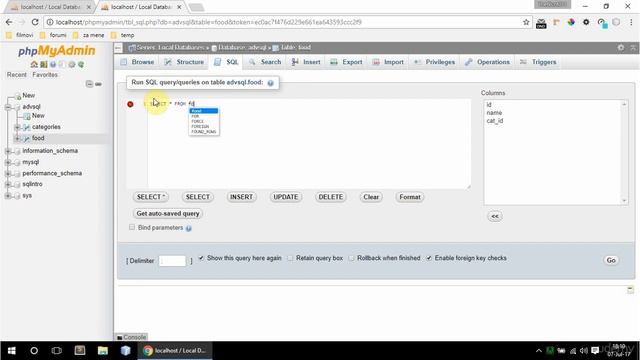Open the Cortana search circle
This screenshot has height=360, width=640.
[x=34, y=351]
